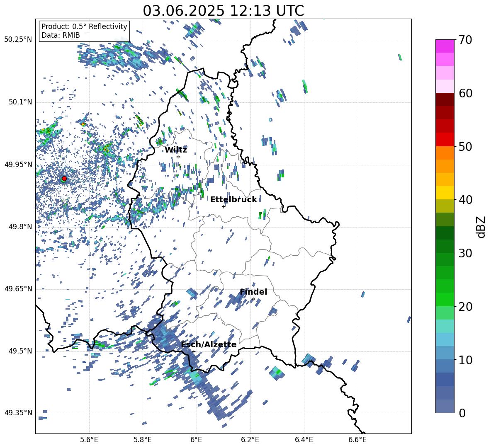
Task: Click the 50.1°N latitude label
Action: click(x=20, y=102)
